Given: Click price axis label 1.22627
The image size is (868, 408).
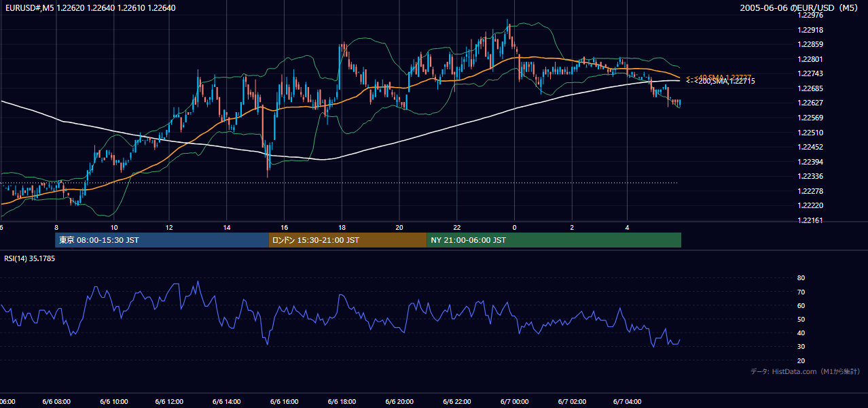Looking at the screenshot, I should pos(810,103).
